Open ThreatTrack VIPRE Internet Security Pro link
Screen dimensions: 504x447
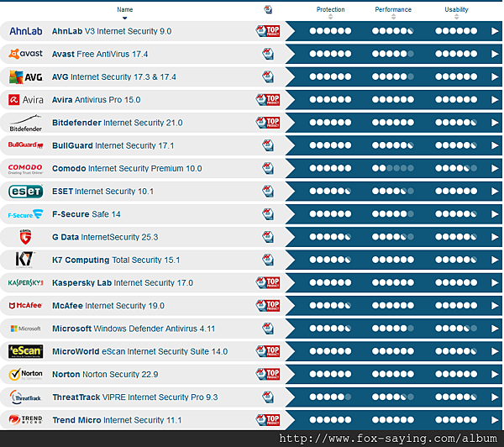[x=135, y=397]
